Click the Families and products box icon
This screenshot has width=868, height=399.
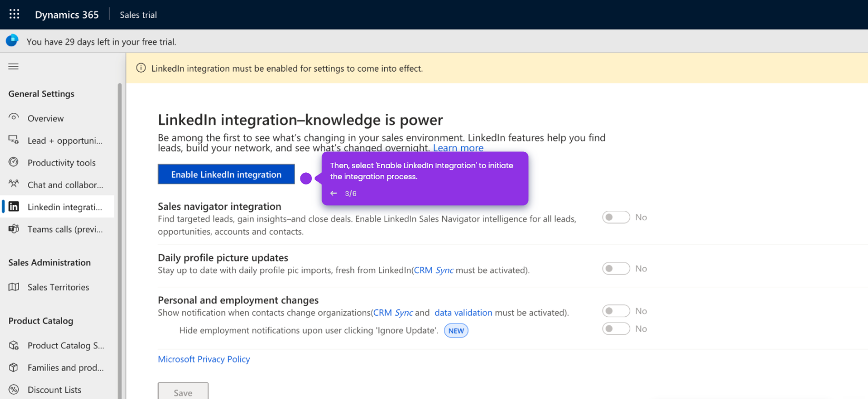click(x=14, y=367)
